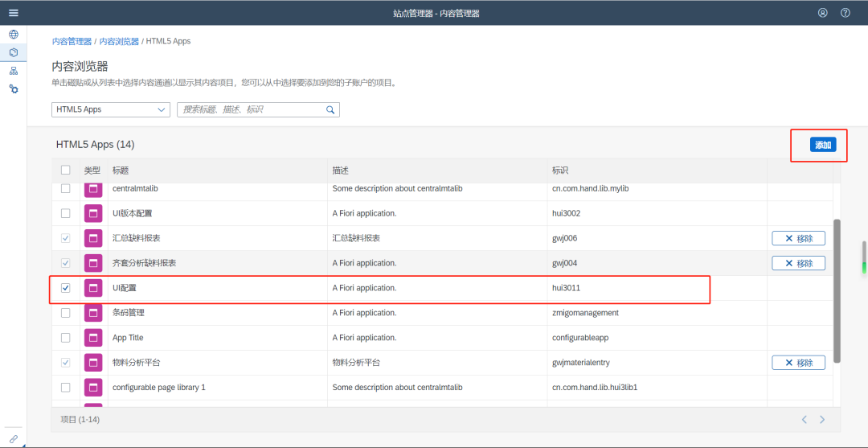Image resolution: width=868 pixels, height=448 pixels.
Task: Click 移除 for 齐套分析缺料报表
Action: (799, 264)
